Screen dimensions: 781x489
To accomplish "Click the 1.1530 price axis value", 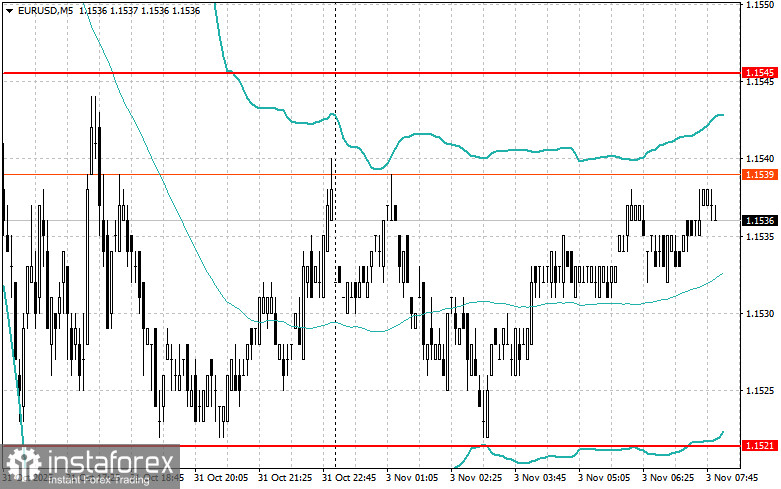I will [760, 313].
